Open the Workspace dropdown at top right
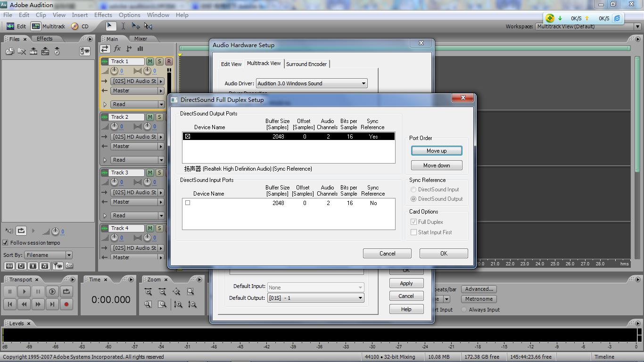The width and height of the screenshot is (644, 362). pos(588,26)
